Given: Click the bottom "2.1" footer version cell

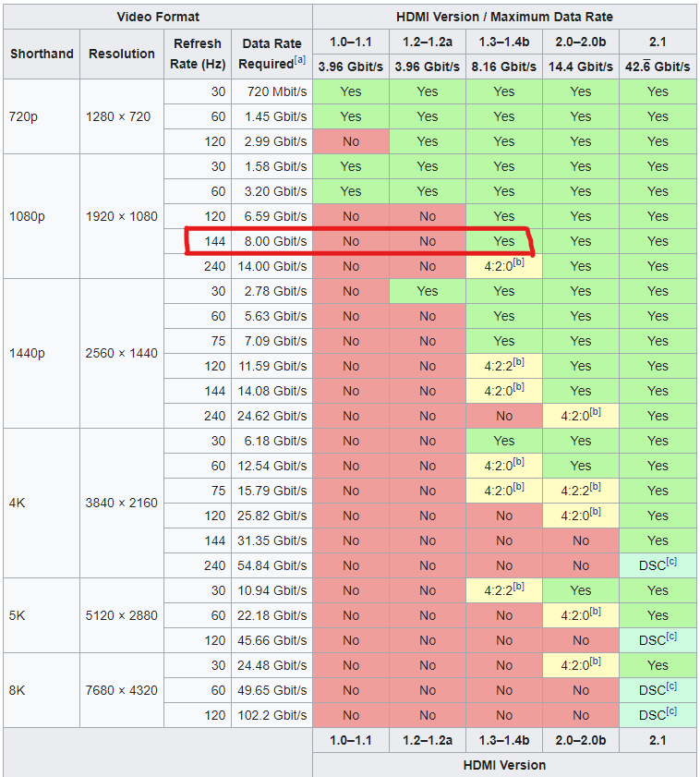Looking at the screenshot, I should coord(658,740).
